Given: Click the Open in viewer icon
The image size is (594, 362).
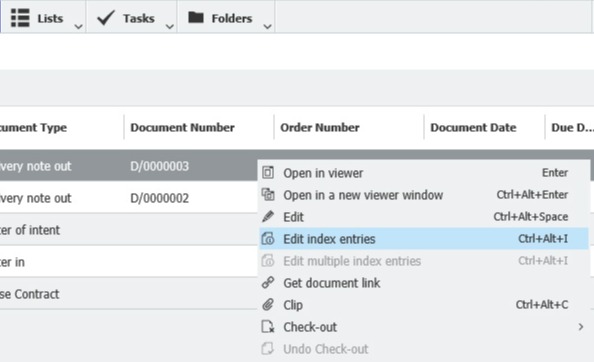Looking at the screenshot, I should point(268,173).
